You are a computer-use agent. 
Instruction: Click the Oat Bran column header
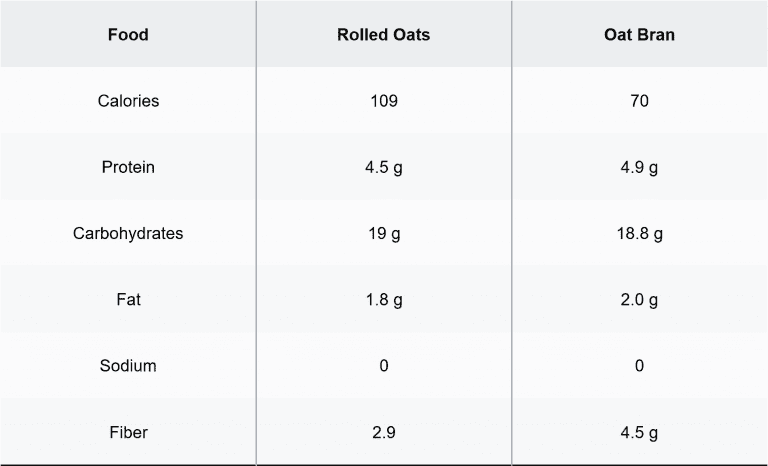click(639, 35)
